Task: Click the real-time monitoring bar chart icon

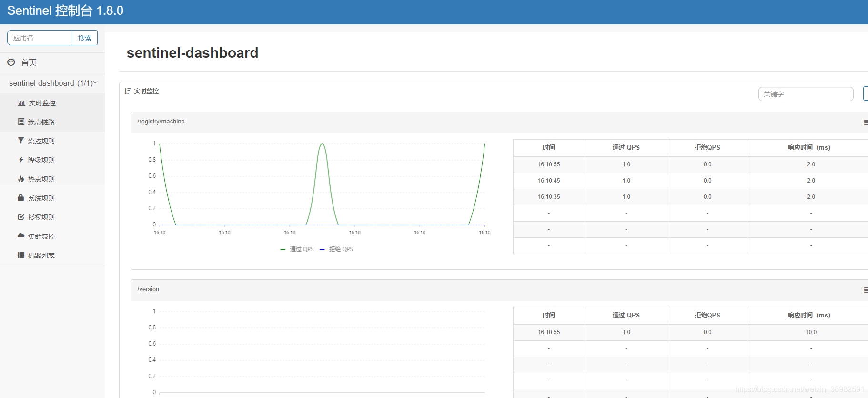Action: (21, 103)
